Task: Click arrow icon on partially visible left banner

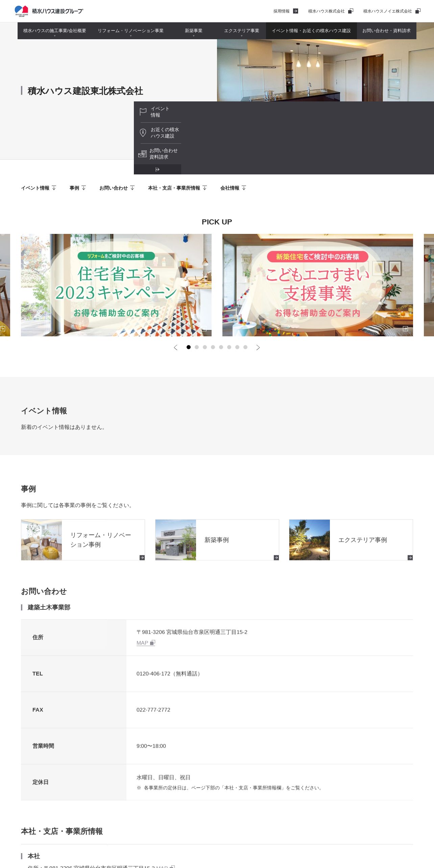Action: pos(2,329)
